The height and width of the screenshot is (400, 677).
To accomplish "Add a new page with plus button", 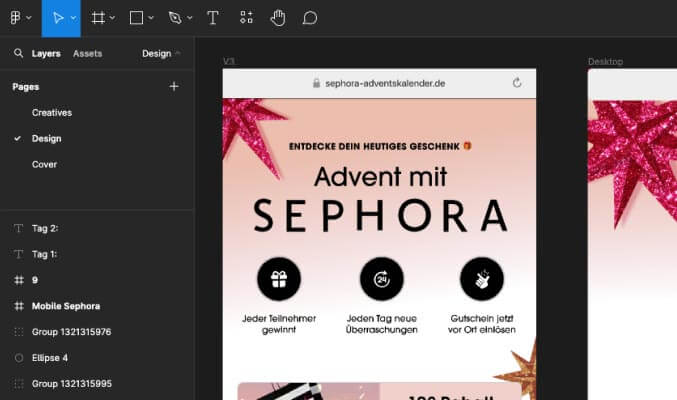I will tap(174, 87).
